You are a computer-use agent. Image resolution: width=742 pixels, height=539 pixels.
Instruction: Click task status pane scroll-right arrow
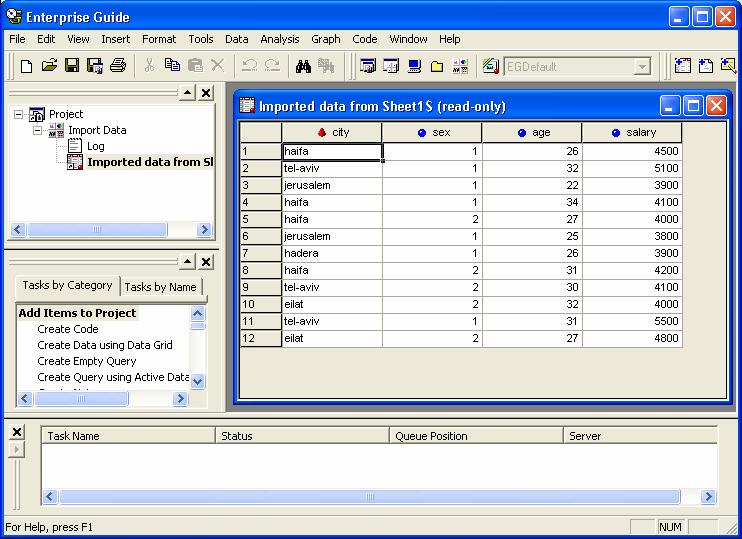point(708,496)
